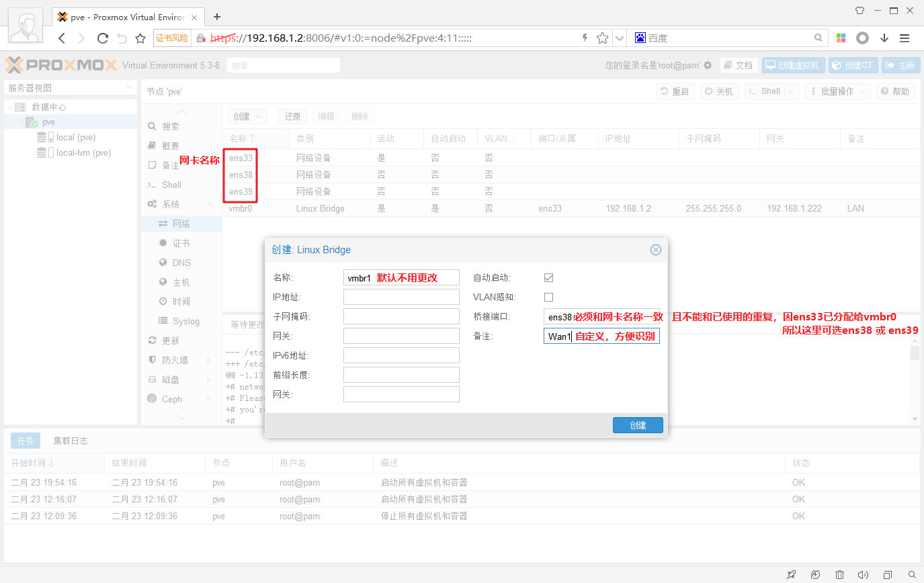Select local (pve) storage

click(75, 137)
